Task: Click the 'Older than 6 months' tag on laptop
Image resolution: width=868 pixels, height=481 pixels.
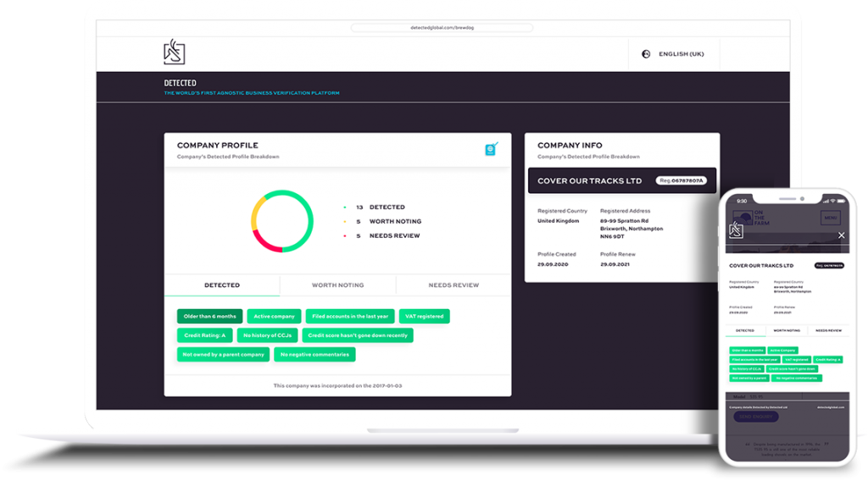Action: [210, 316]
